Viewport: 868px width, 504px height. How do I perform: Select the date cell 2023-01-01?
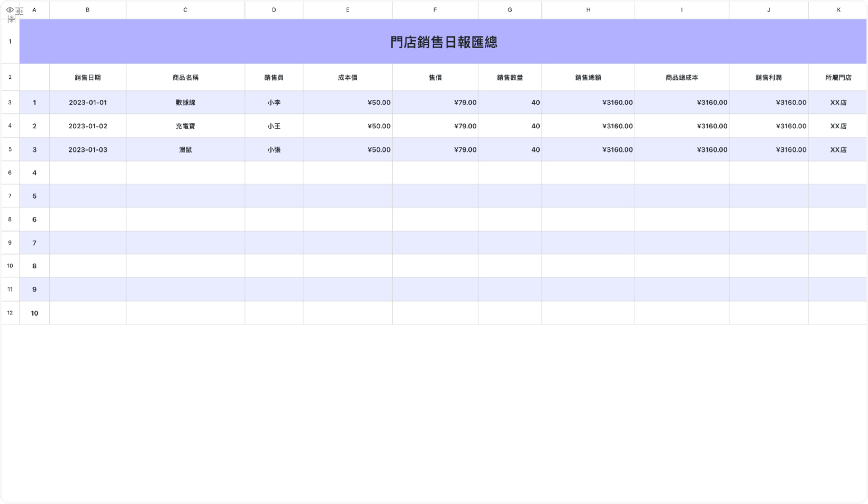click(88, 102)
